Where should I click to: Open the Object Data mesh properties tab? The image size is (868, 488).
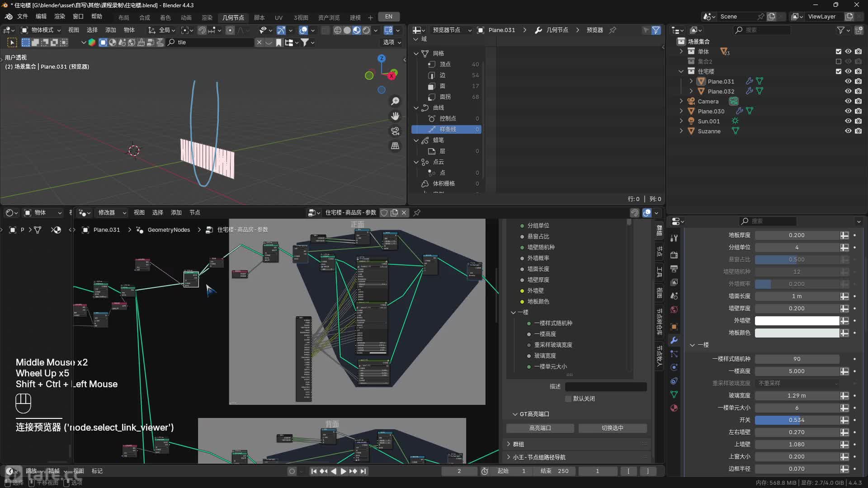(674, 394)
